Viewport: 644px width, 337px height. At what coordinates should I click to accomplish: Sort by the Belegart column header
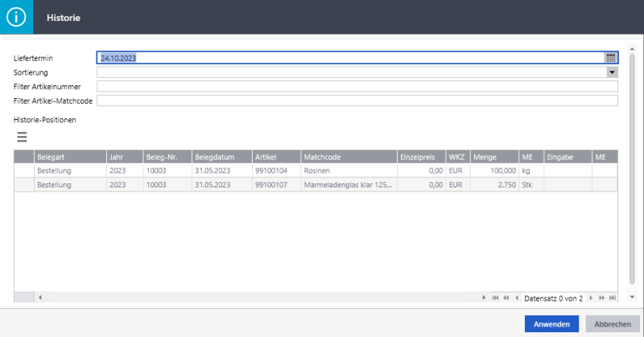click(70, 157)
